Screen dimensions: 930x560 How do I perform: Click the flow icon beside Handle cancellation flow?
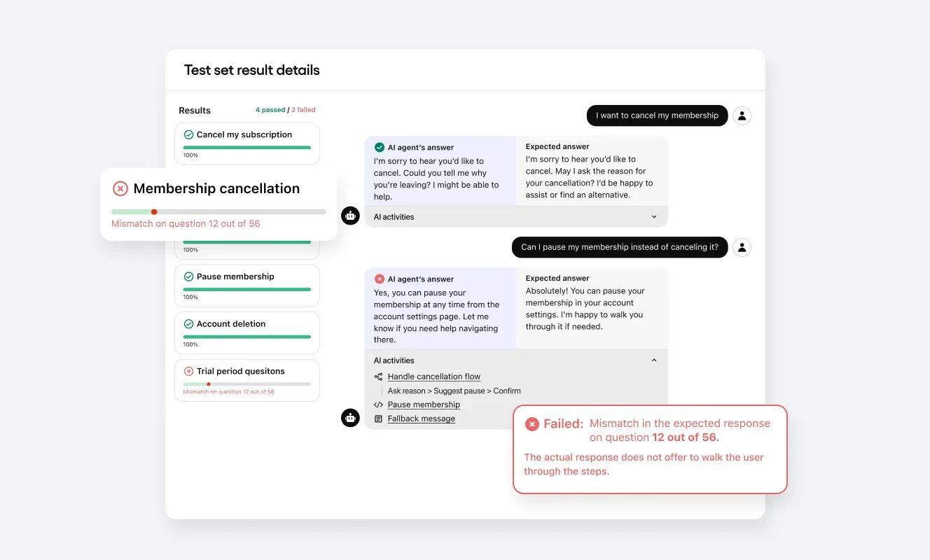(x=378, y=377)
